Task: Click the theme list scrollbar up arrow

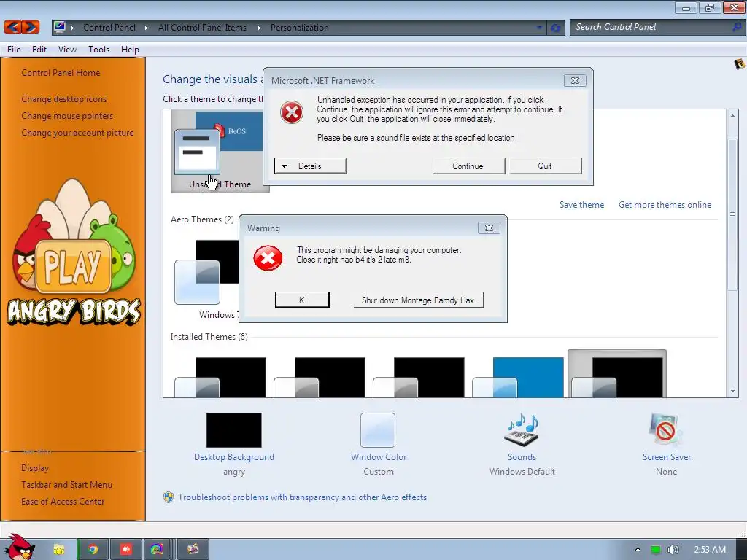Action: tap(732, 115)
